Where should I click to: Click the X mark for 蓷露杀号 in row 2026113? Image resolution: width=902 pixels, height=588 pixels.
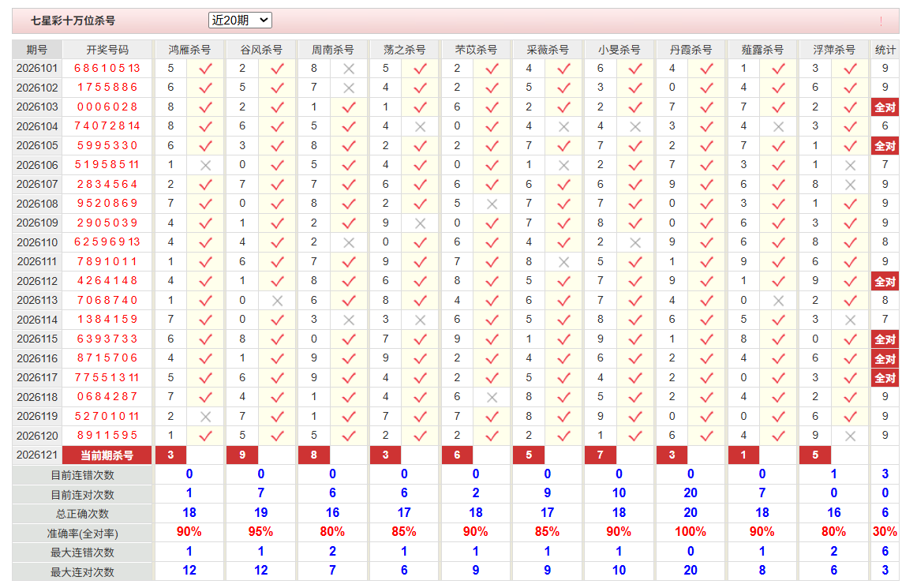click(778, 301)
